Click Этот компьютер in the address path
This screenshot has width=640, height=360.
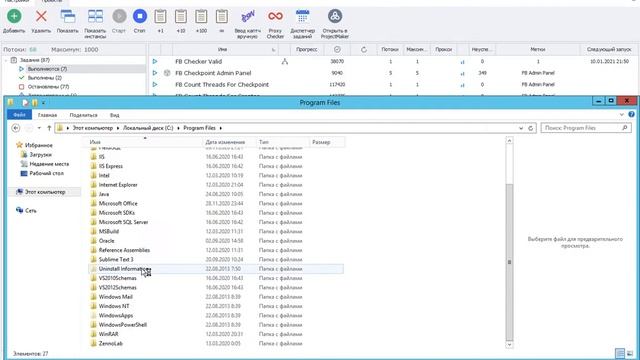[x=93, y=128]
